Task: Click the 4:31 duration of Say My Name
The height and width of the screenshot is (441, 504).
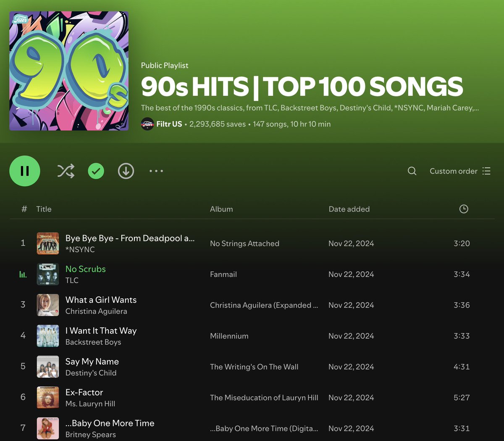Action: pos(462,367)
